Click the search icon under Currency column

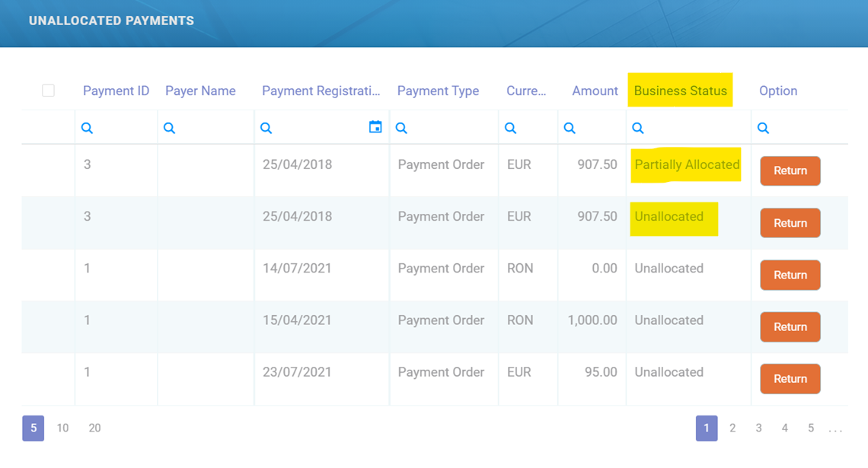pyautogui.click(x=510, y=128)
